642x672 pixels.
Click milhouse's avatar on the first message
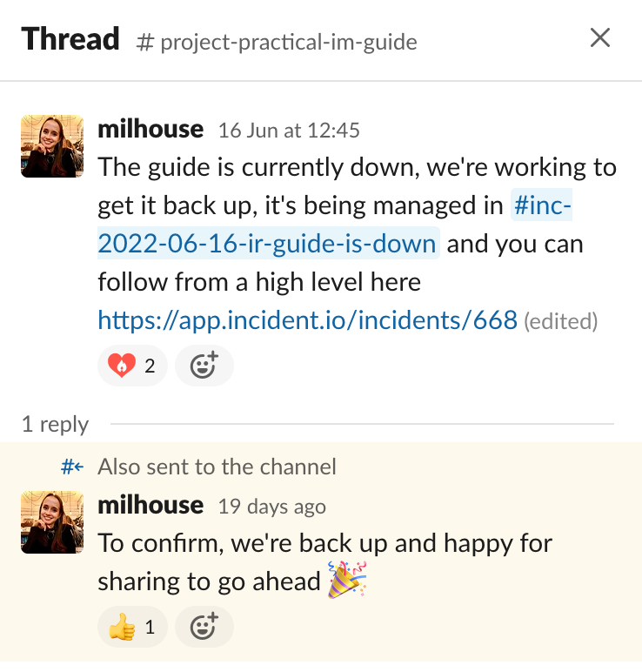pos(52,146)
